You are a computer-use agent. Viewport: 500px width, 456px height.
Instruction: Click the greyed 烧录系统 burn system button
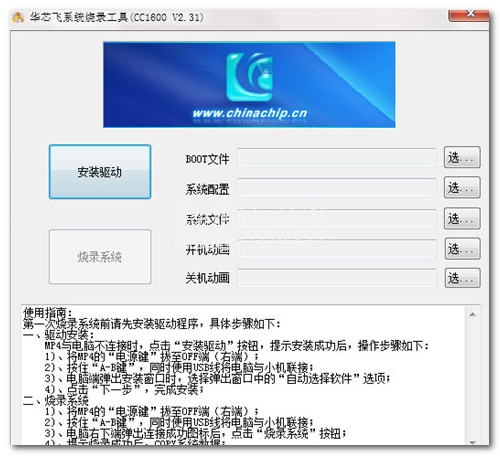100,257
